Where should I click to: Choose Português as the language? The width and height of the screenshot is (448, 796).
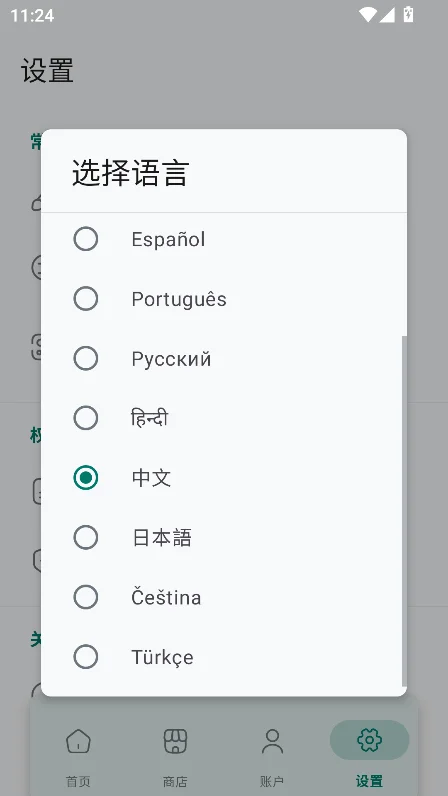pyautogui.click(x=86, y=299)
